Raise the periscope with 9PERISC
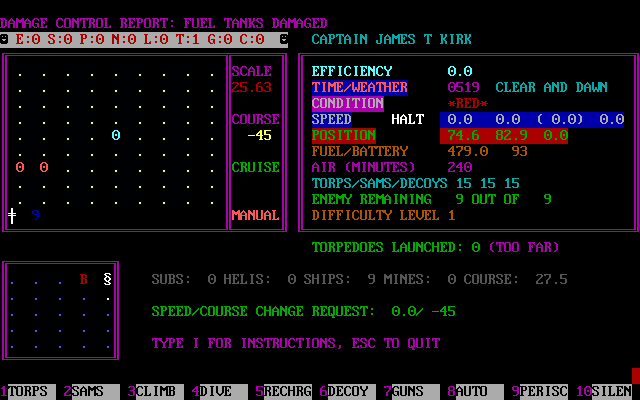Image resolution: width=640 pixels, height=400 pixels. pyautogui.click(x=540, y=391)
